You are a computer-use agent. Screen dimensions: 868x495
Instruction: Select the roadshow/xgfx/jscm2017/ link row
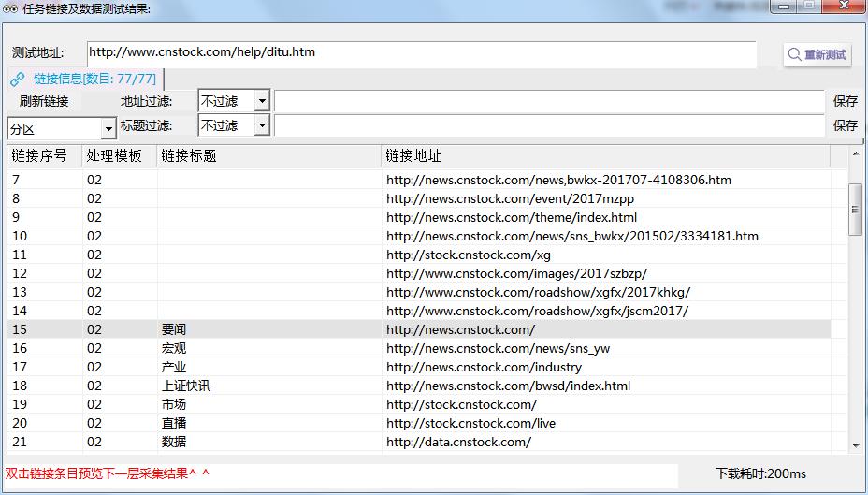pyautogui.click(x=419, y=312)
